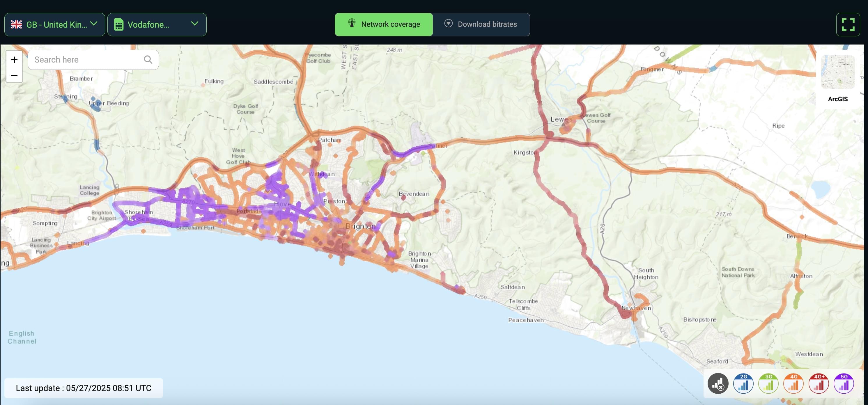Toggle the 5G coverage layer
This screenshot has width=868, height=405.
(x=843, y=383)
